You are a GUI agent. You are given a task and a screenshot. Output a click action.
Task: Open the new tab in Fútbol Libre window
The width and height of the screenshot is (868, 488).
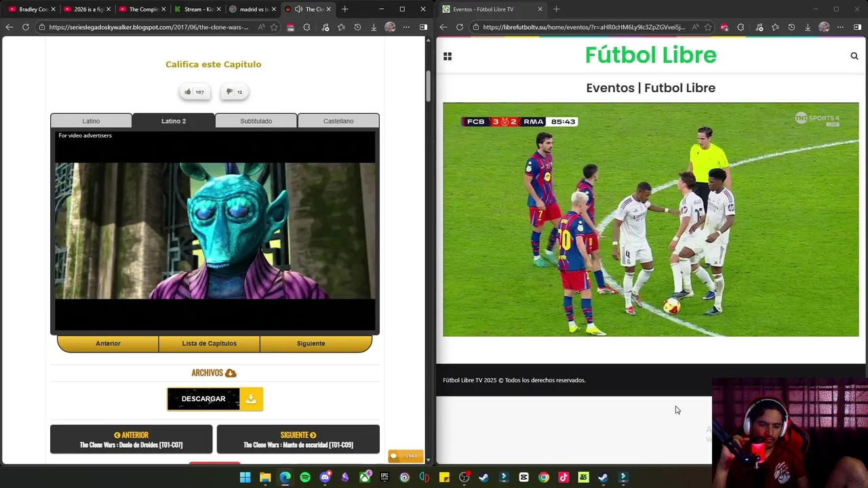coord(556,9)
